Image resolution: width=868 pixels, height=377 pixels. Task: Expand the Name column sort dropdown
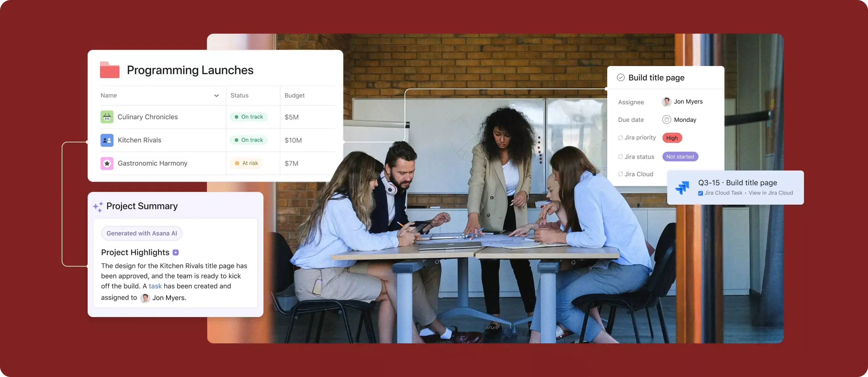tap(216, 96)
